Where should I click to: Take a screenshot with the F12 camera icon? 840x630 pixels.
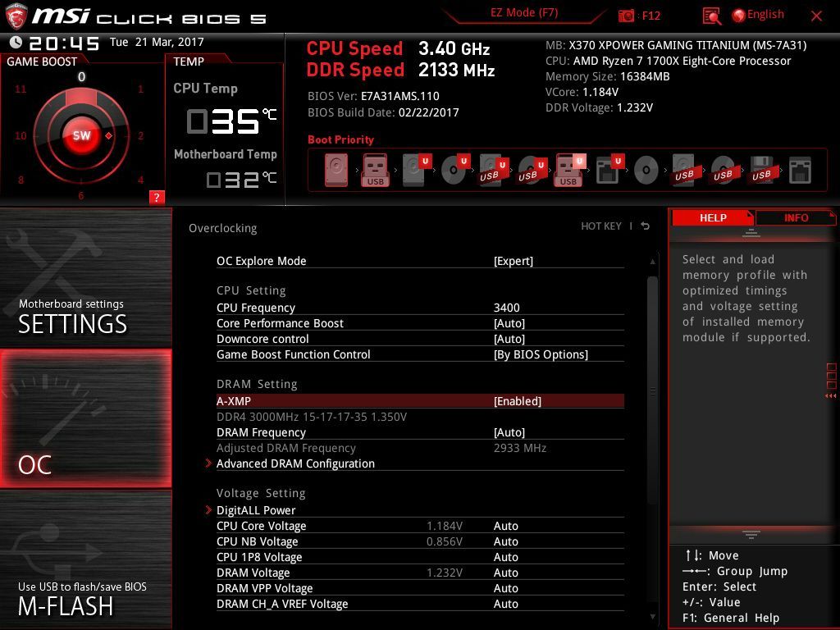(626, 16)
